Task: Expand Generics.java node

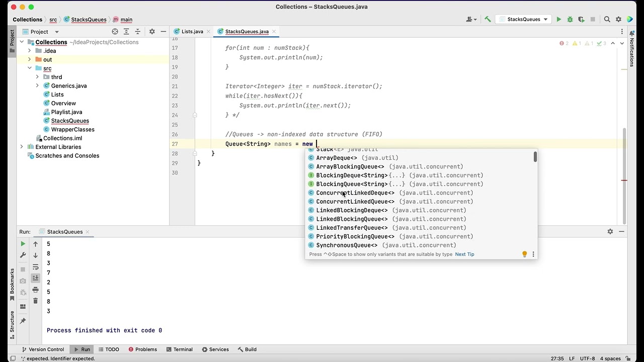Action: coord(37,86)
